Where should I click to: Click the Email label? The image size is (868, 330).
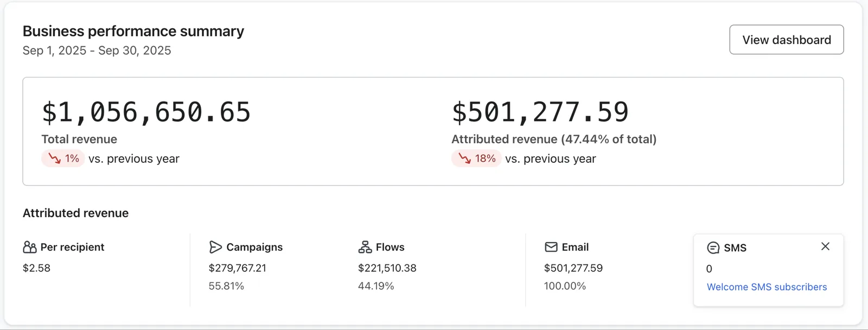coord(575,247)
